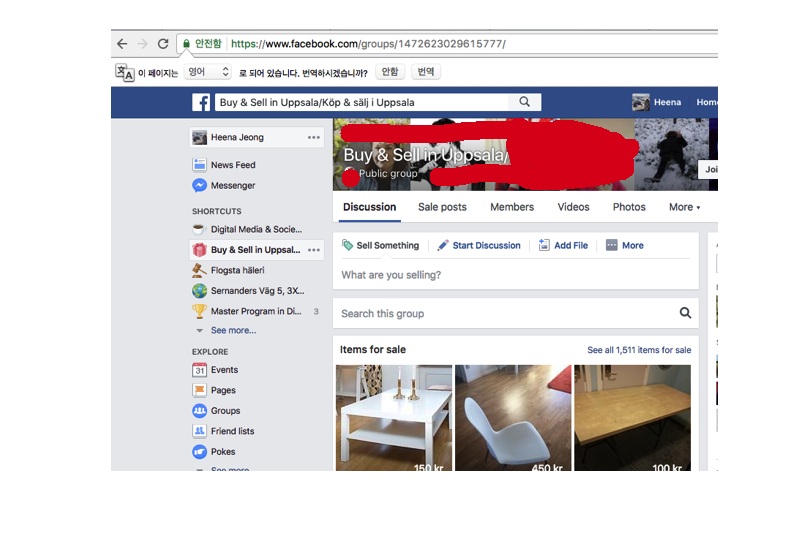This screenshot has width=800, height=552.
Task: Click the browser back arrow
Action: [x=122, y=44]
